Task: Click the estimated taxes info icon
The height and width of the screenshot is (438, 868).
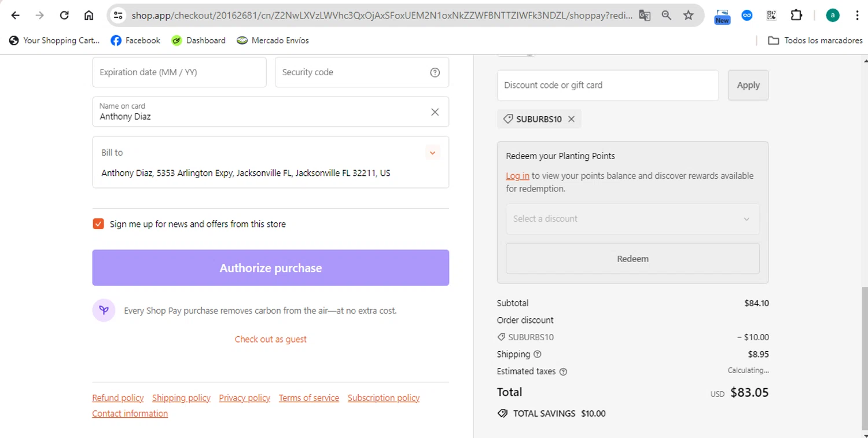Action: (563, 371)
